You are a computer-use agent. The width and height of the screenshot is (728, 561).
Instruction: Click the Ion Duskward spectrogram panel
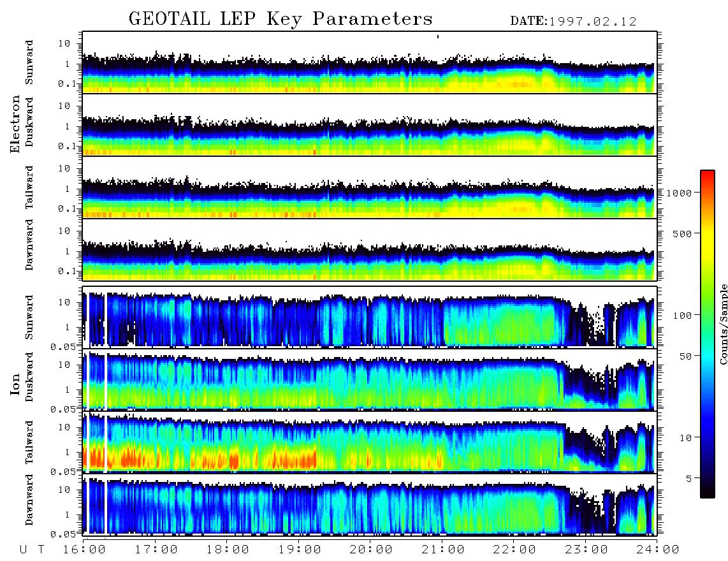tap(370, 379)
